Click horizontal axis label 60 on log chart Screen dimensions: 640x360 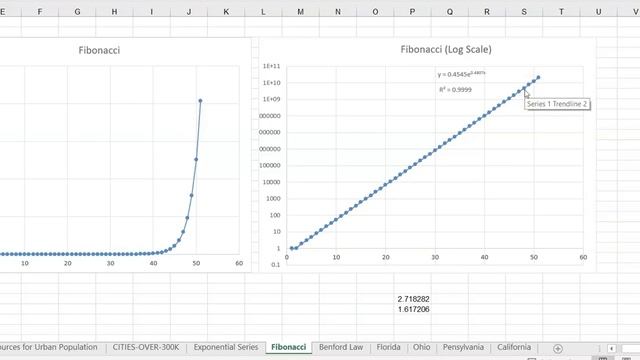(x=583, y=257)
